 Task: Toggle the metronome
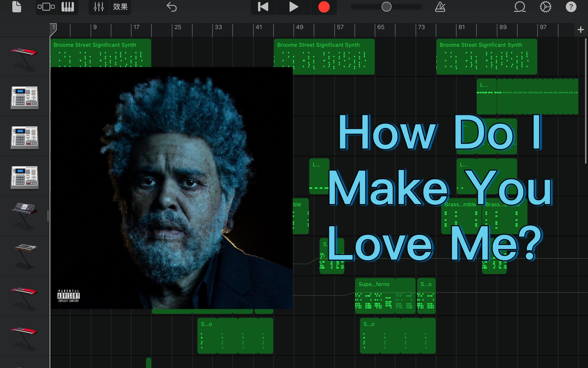(x=440, y=7)
